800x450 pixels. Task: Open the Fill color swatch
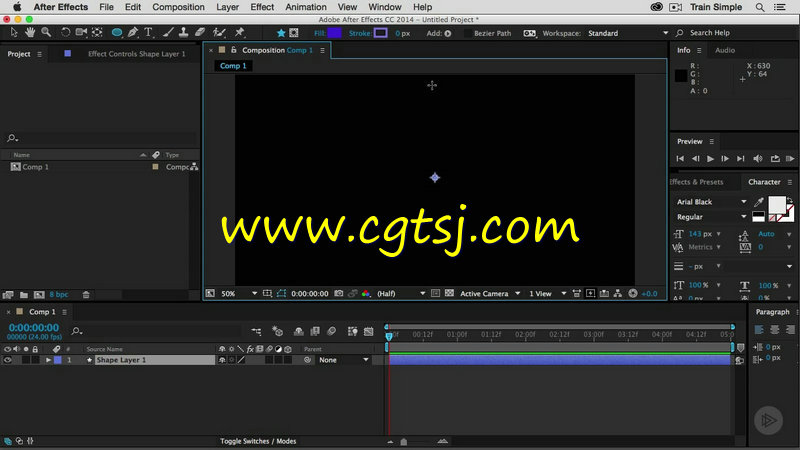[x=334, y=33]
